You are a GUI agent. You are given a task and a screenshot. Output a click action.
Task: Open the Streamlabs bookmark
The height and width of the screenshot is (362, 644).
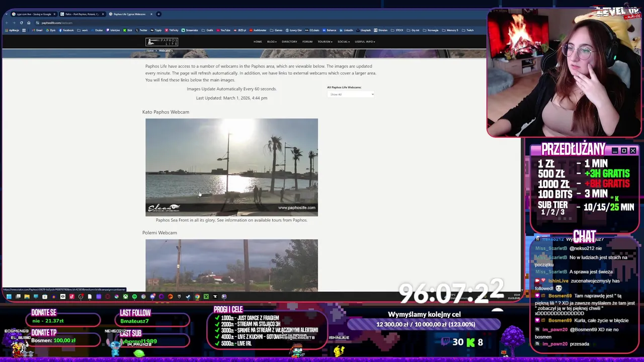pyautogui.click(x=190, y=30)
